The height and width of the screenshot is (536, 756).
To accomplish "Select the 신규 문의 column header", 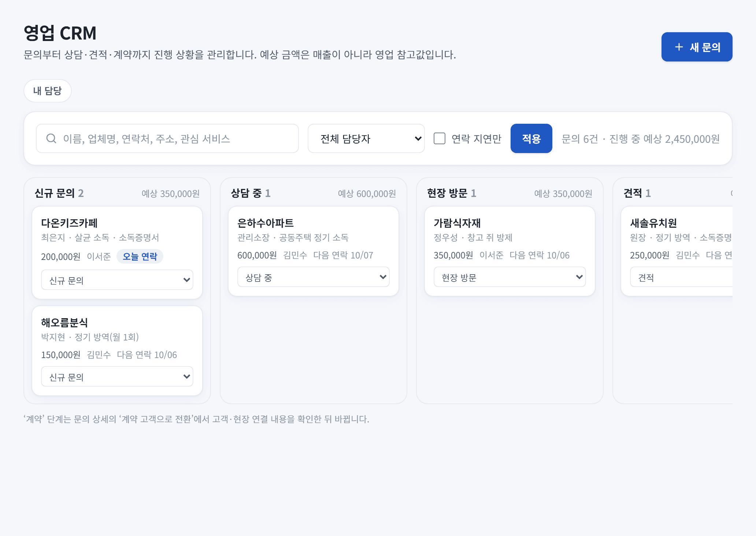I will coord(59,193).
